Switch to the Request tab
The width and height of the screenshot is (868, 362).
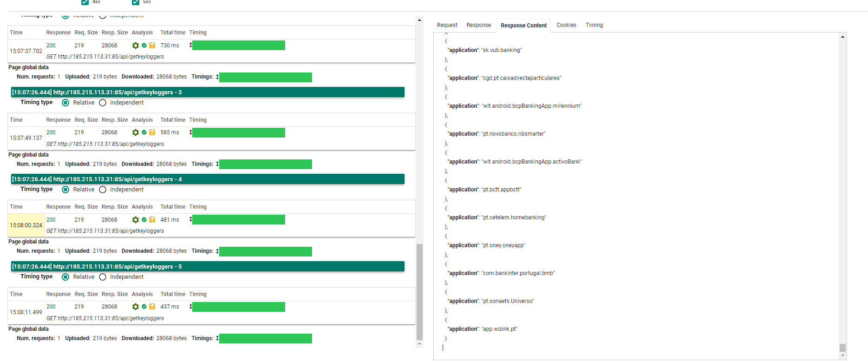point(447,25)
